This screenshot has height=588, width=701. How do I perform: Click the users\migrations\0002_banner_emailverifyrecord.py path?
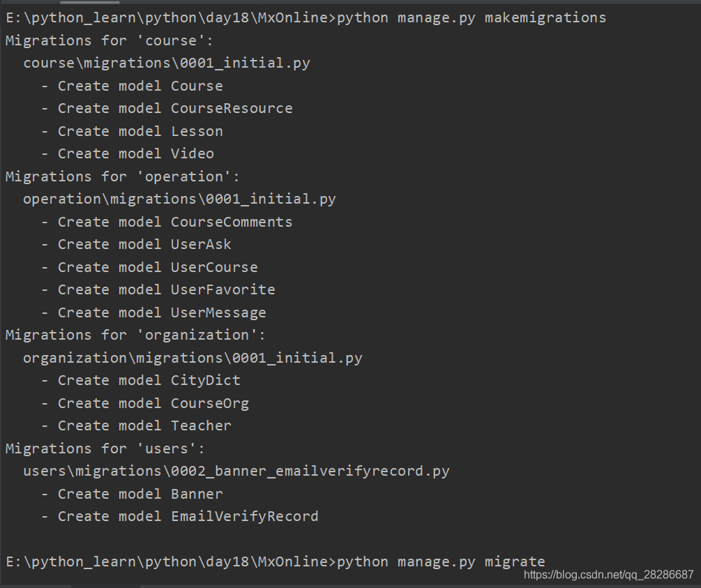(236, 471)
